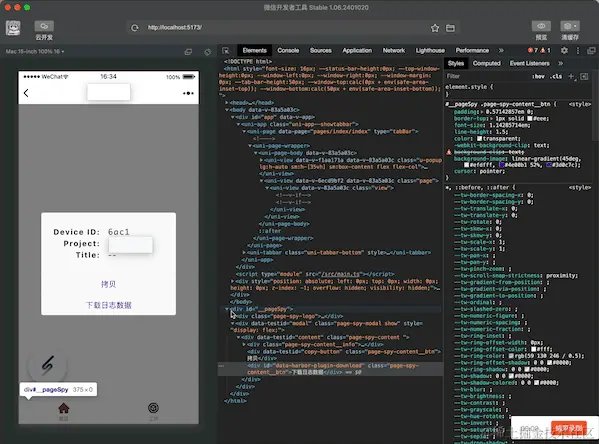
Task: Click the cursor: pointer declaration
Action: coord(479,172)
